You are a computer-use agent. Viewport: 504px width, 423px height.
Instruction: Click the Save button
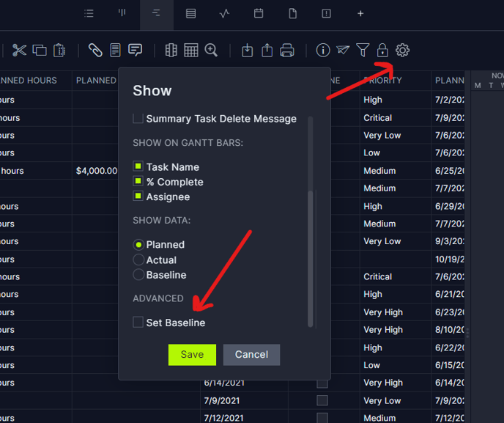pyautogui.click(x=192, y=355)
